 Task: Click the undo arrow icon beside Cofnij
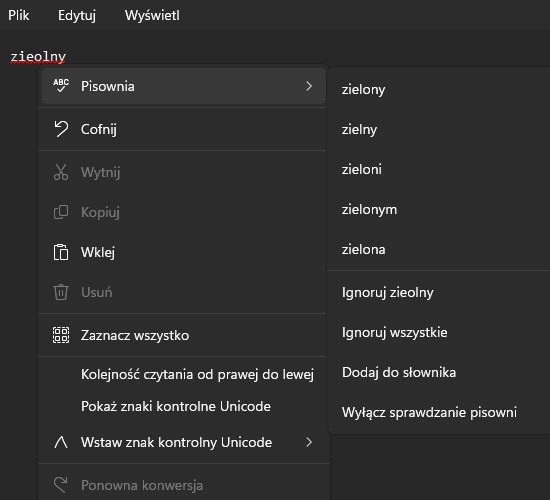tap(61, 129)
